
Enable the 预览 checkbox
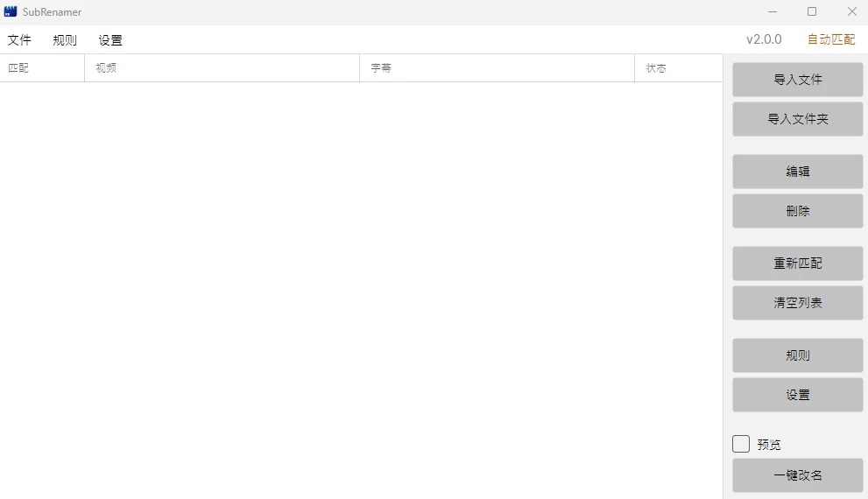(x=741, y=444)
